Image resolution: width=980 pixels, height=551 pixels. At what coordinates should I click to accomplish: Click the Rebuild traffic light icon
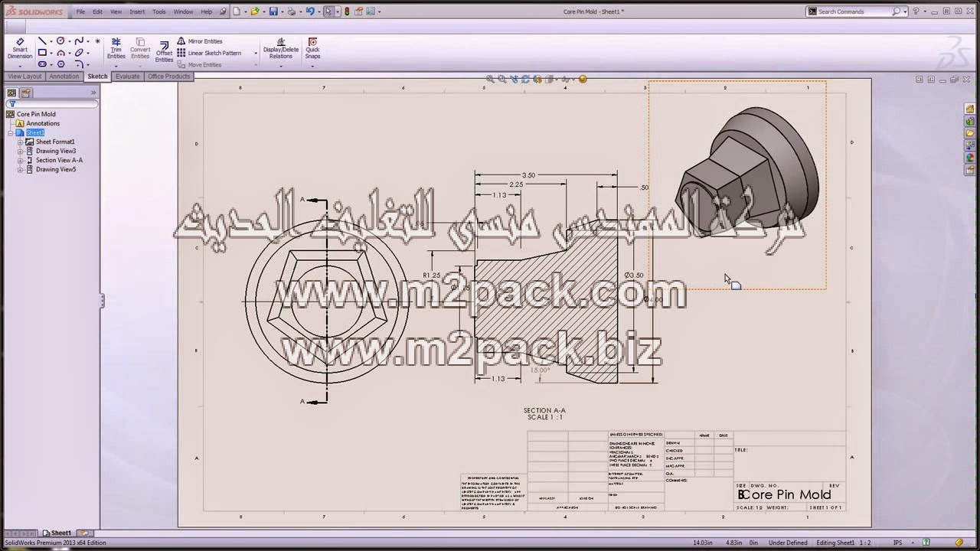(347, 11)
